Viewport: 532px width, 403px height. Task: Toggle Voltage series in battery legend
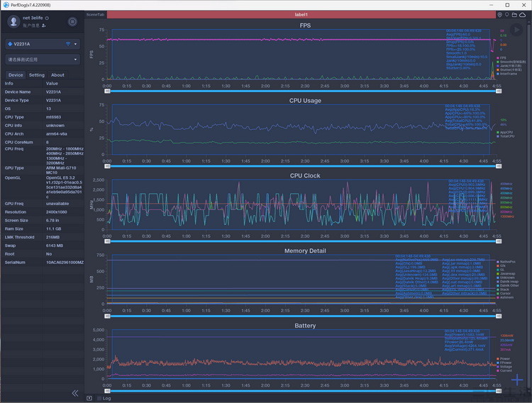(504, 367)
